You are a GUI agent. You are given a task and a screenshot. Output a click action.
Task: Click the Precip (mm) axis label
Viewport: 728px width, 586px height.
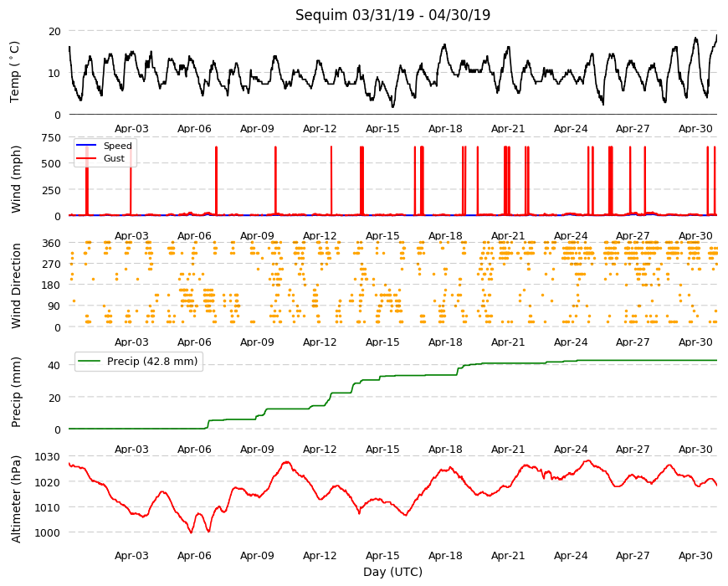(x=16, y=392)
